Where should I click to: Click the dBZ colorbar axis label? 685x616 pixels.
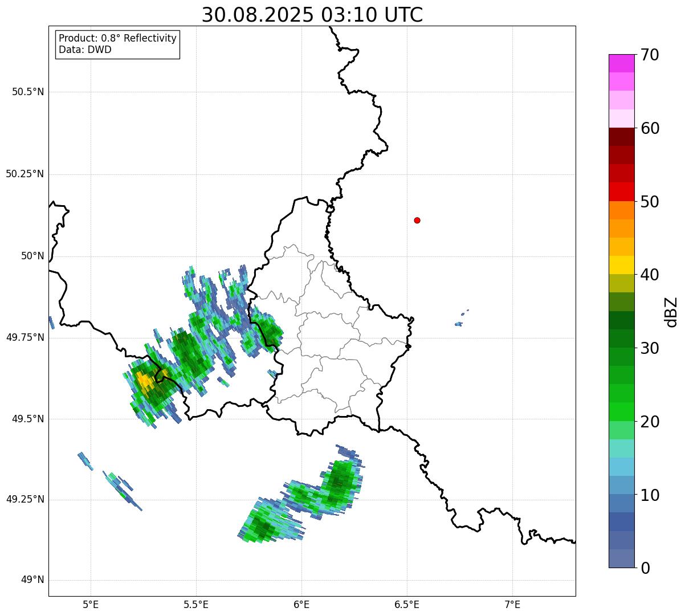(x=672, y=311)
